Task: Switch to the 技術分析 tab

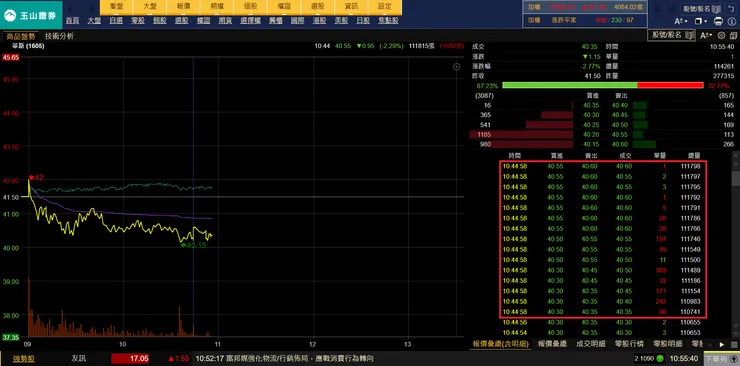Action: [x=59, y=36]
